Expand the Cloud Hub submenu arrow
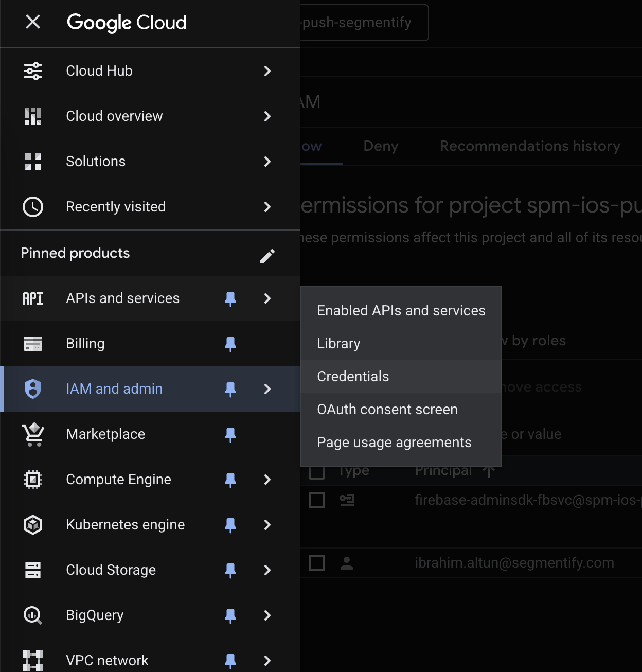 click(267, 71)
